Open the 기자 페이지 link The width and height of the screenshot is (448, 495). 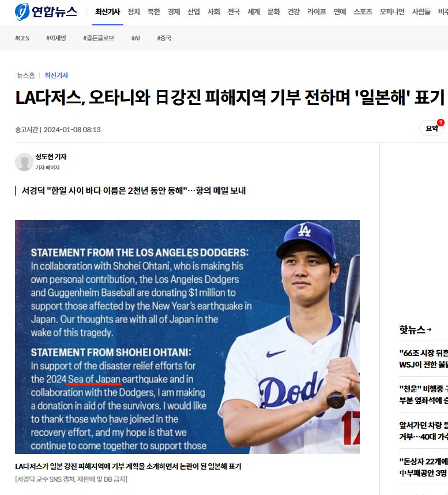pyautogui.click(x=47, y=168)
